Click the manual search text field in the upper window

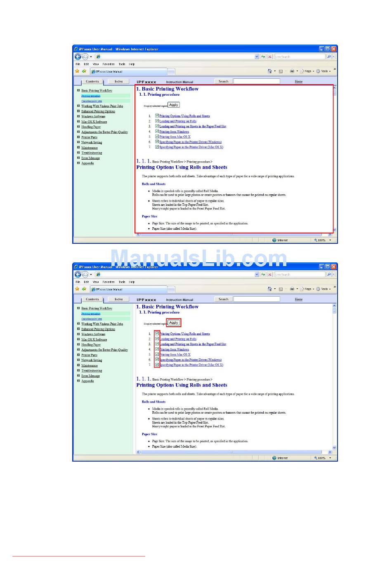(257, 81)
